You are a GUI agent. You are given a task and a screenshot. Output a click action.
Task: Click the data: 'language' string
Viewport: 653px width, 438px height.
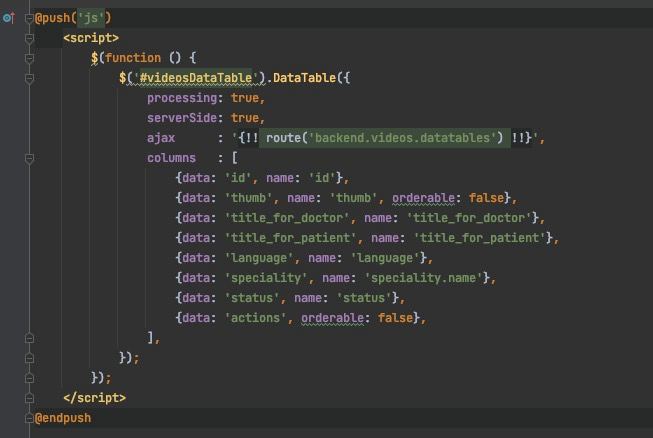click(x=259, y=258)
